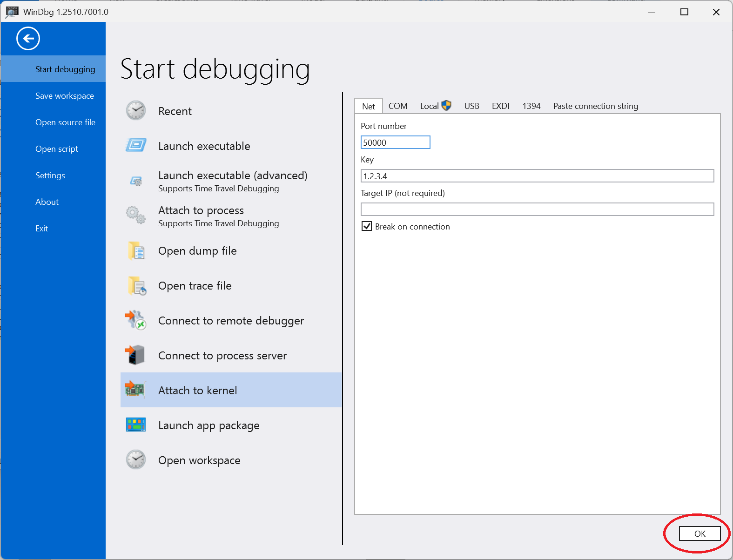The height and width of the screenshot is (560, 733).
Task: Switch to the COM tab
Action: pos(398,106)
